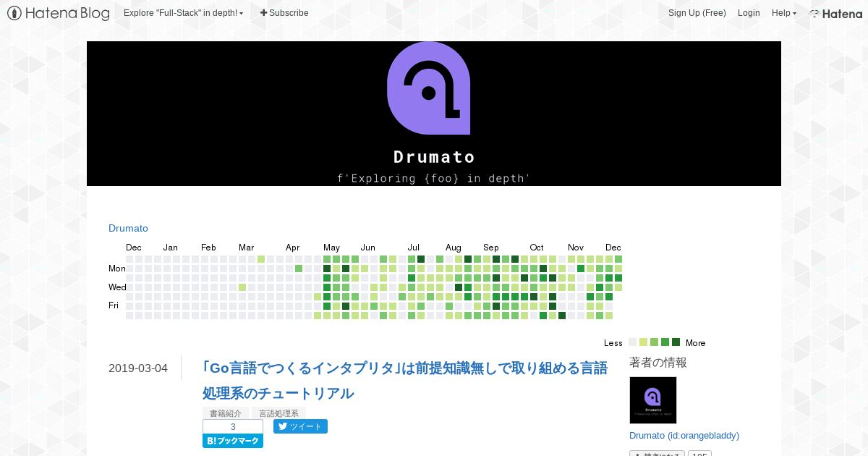
Task: Select the 書籍紹介 category tag
Action: (x=226, y=413)
